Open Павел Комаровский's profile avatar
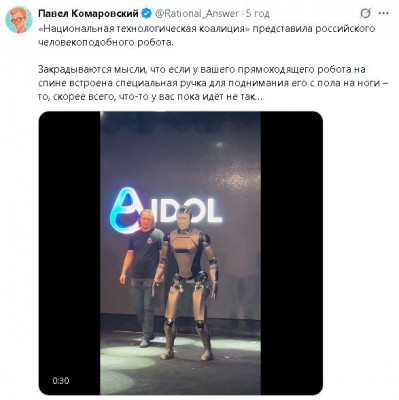The height and width of the screenshot is (400, 399). pyautogui.click(x=19, y=20)
